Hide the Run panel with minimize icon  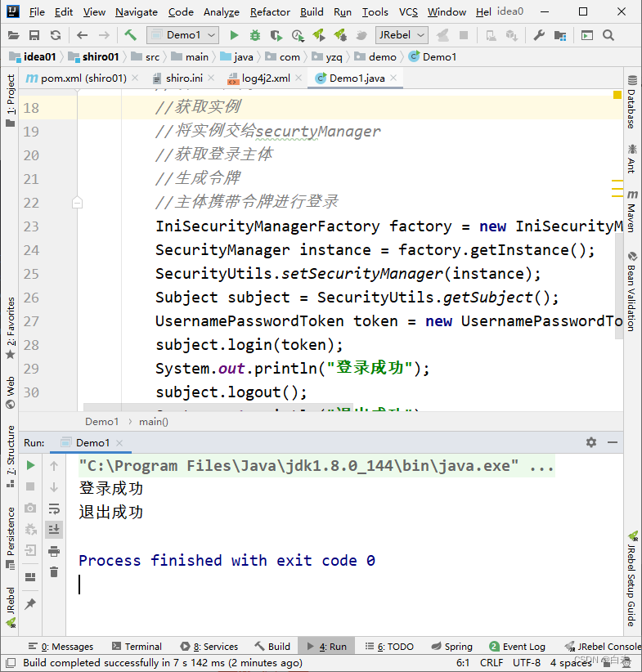coord(613,442)
